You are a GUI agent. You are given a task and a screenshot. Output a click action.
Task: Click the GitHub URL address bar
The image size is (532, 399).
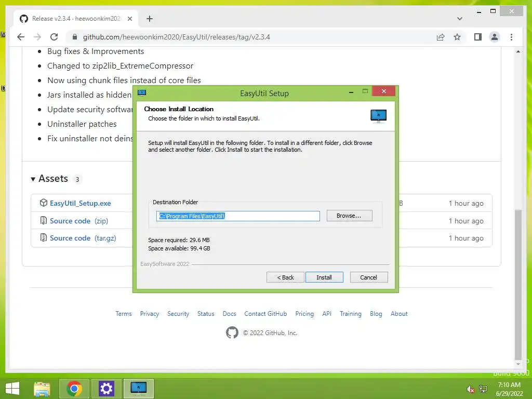(x=177, y=37)
